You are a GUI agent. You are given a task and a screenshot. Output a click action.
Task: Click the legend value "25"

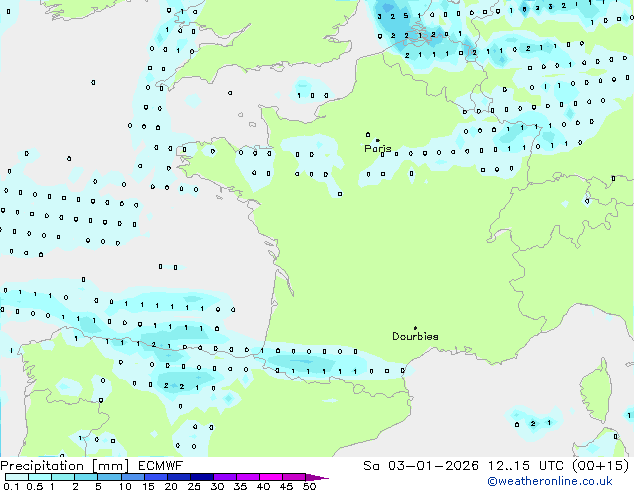[x=194, y=486]
